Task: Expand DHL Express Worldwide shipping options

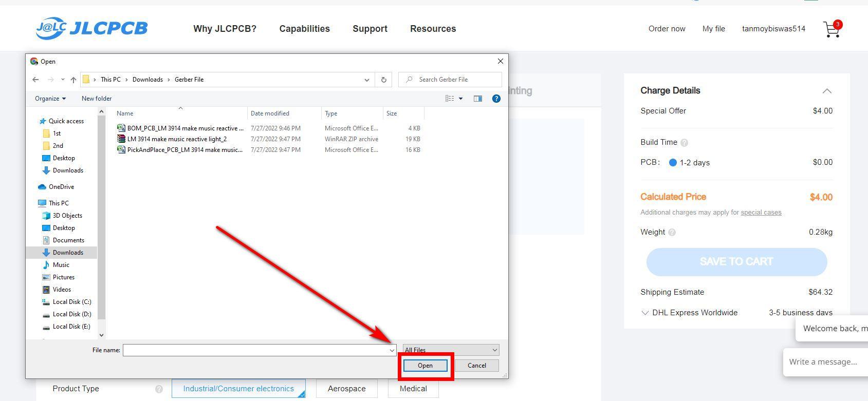Action: pos(645,313)
